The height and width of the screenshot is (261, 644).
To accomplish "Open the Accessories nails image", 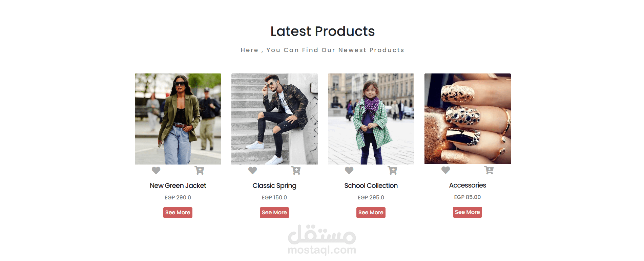I will [x=468, y=119].
